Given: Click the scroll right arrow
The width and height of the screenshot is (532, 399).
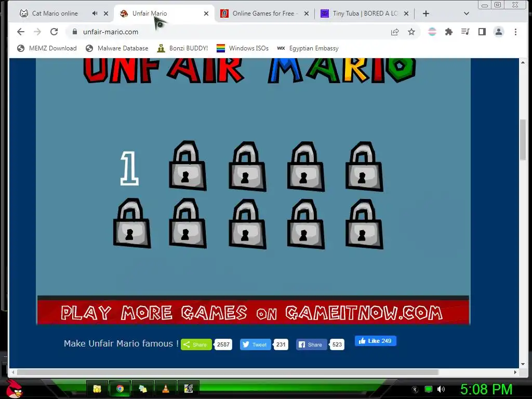Looking at the screenshot, I should 515,372.
